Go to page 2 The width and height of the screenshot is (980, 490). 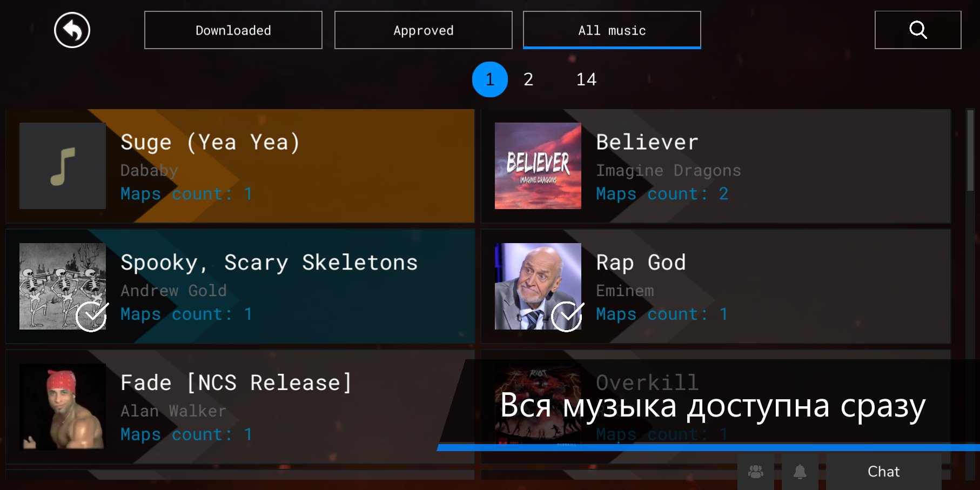pyautogui.click(x=528, y=79)
